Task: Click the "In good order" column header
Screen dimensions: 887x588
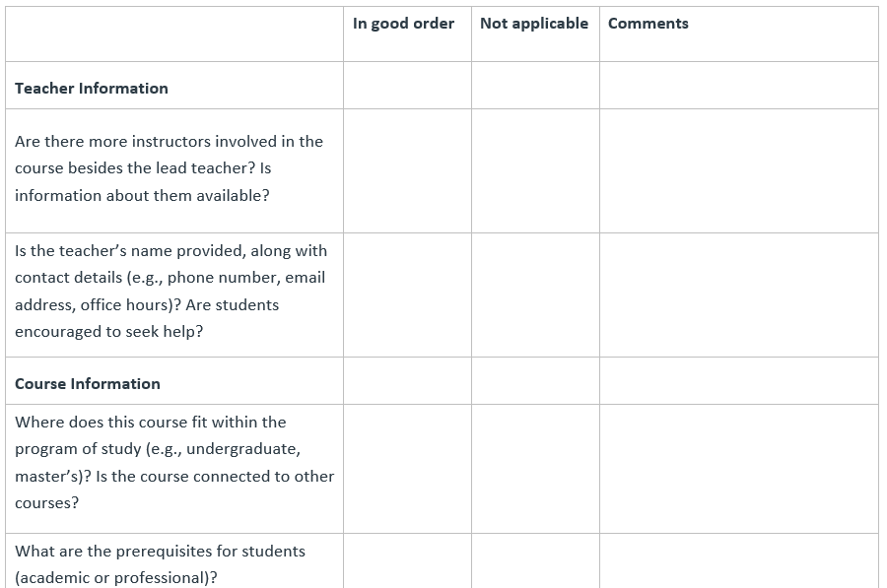Action: [403, 24]
